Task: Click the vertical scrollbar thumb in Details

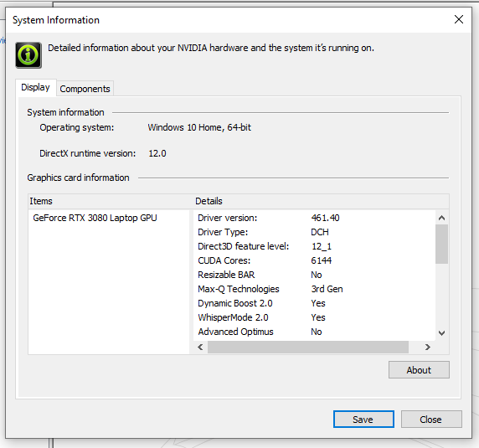Action: (x=441, y=244)
